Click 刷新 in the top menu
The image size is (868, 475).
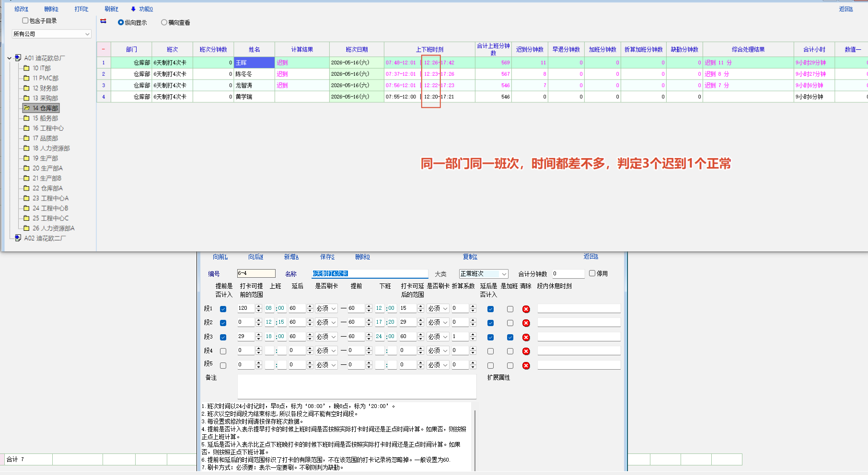(112, 9)
